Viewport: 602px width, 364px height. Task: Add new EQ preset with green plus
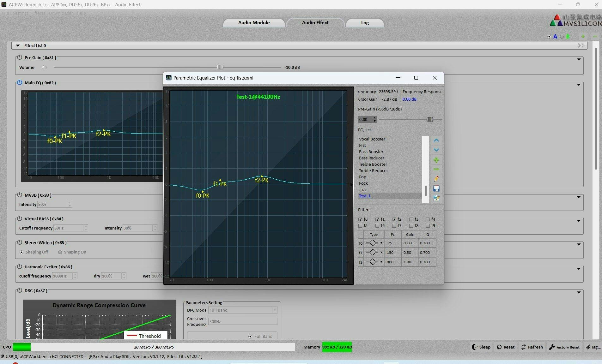(436, 160)
